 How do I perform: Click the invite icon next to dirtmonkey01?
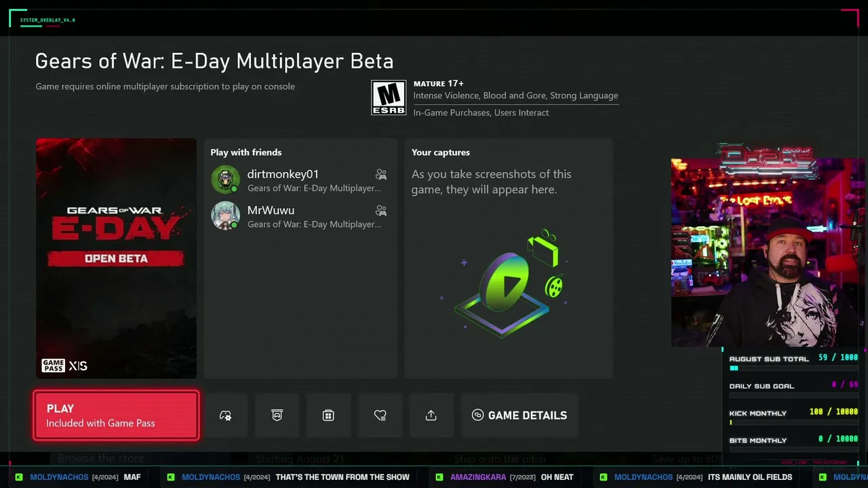(x=381, y=175)
